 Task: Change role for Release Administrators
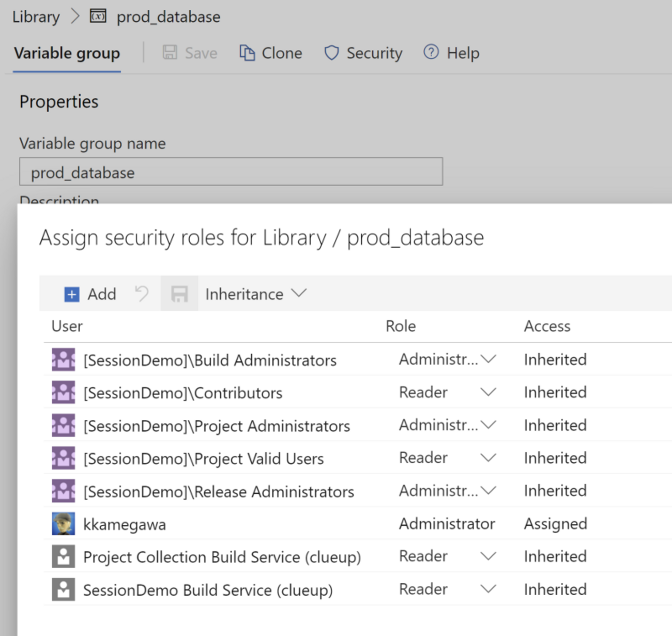[x=488, y=491]
